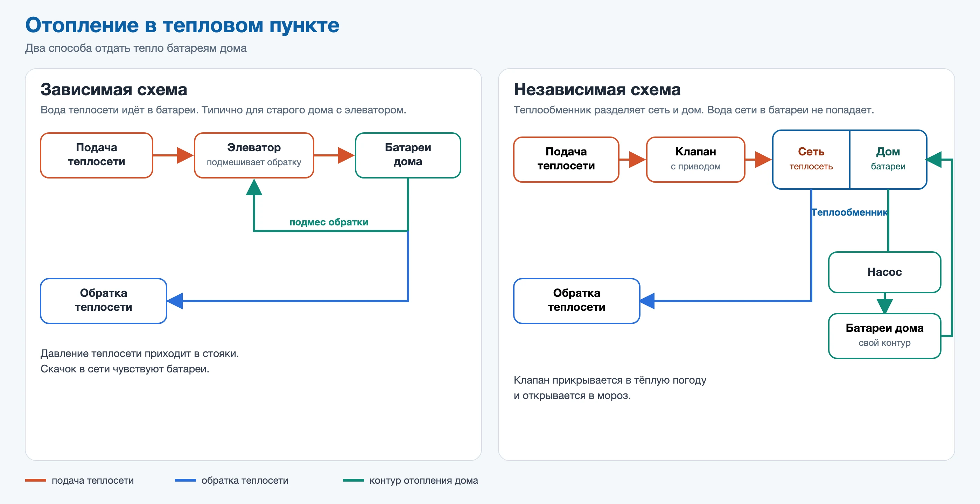Select 'Обратка теплосети' box in Независимая схема
The width and height of the screenshot is (980, 504).
point(576,301)
